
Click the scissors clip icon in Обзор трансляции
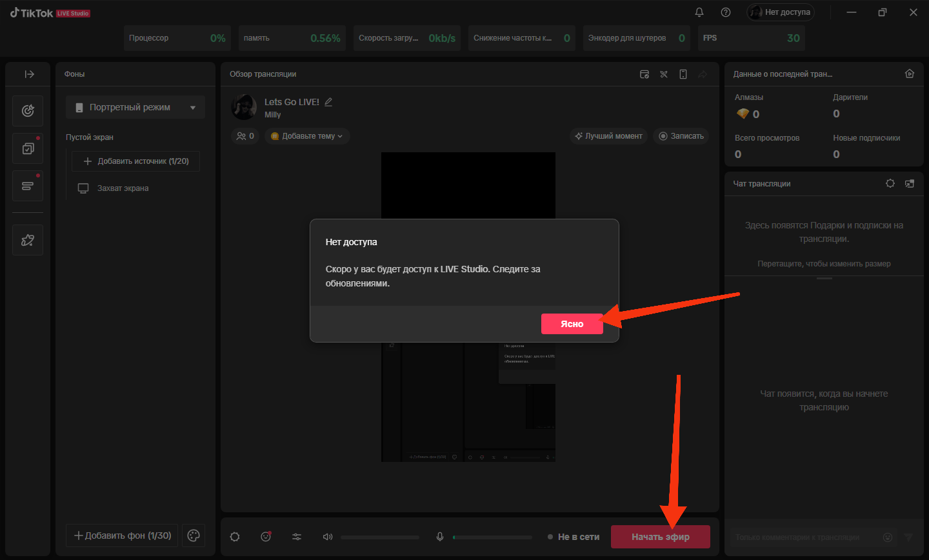click(x=663, y=74)
